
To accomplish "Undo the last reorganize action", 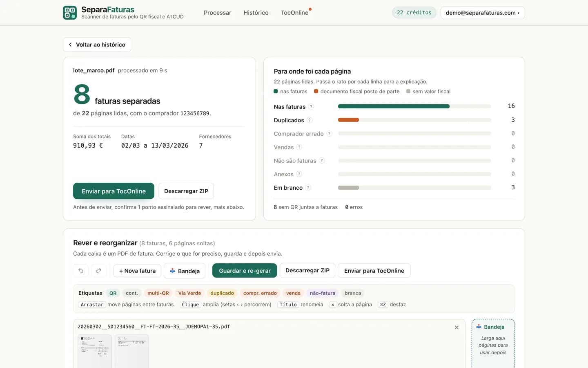I will [81, 271].
